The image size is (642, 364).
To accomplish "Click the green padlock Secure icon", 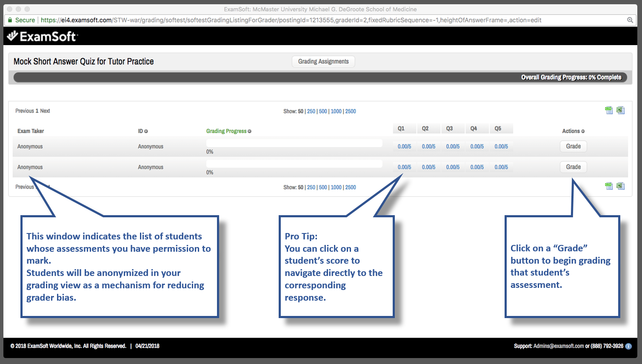I will 10,20.
